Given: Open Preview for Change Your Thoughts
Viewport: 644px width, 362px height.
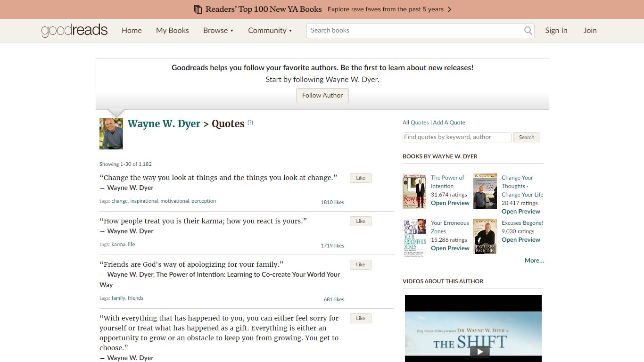Looking at the screenshot, I should point(521,212).
